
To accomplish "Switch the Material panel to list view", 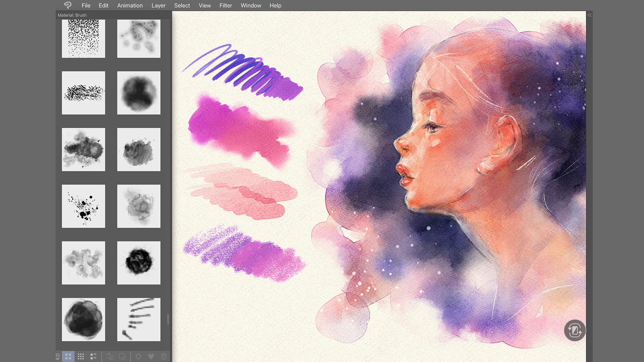I will pos(57,356).
